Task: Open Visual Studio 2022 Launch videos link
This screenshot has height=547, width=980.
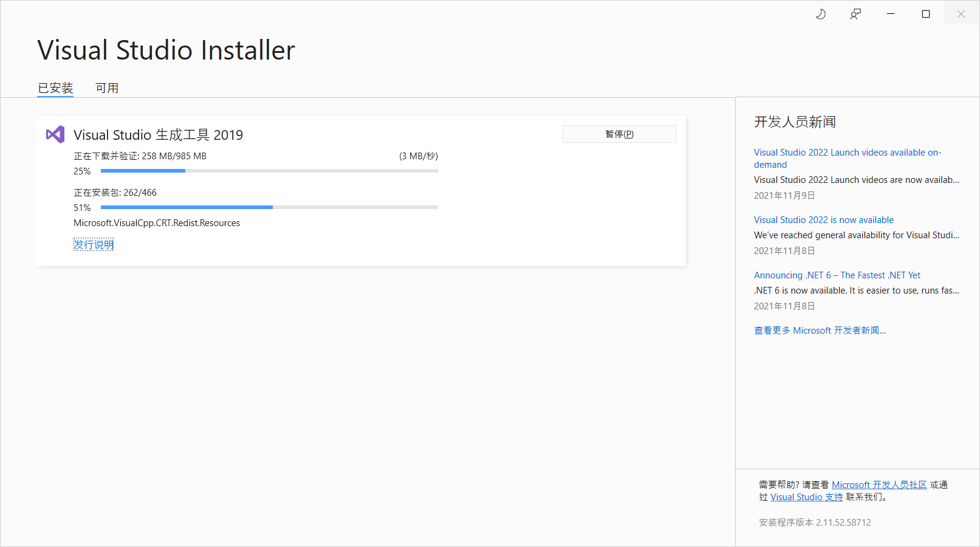Action: click(847, 158)
